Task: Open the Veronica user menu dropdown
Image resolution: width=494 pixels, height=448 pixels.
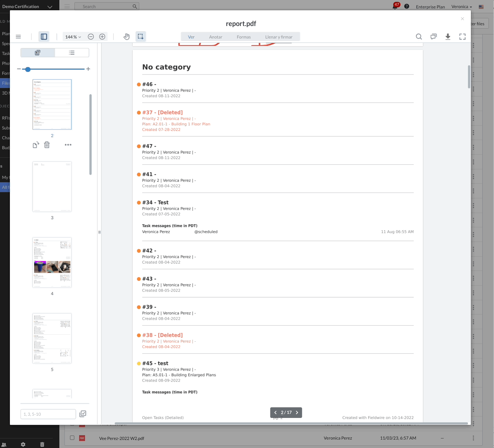Action: coord(462,7)
